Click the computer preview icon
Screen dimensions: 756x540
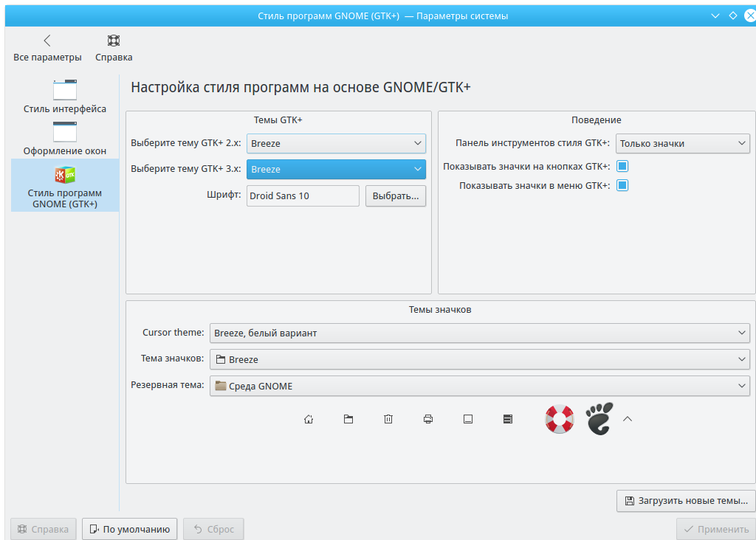tap(467, 419)
